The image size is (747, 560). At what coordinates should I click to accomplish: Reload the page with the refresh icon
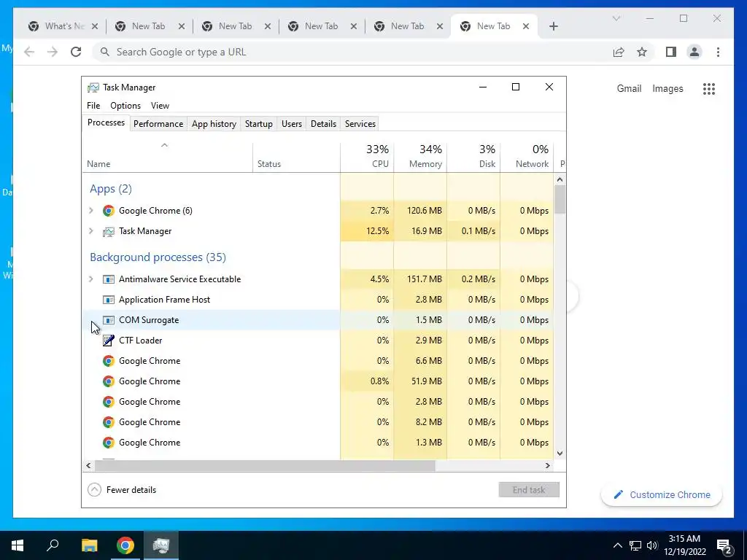76,52
